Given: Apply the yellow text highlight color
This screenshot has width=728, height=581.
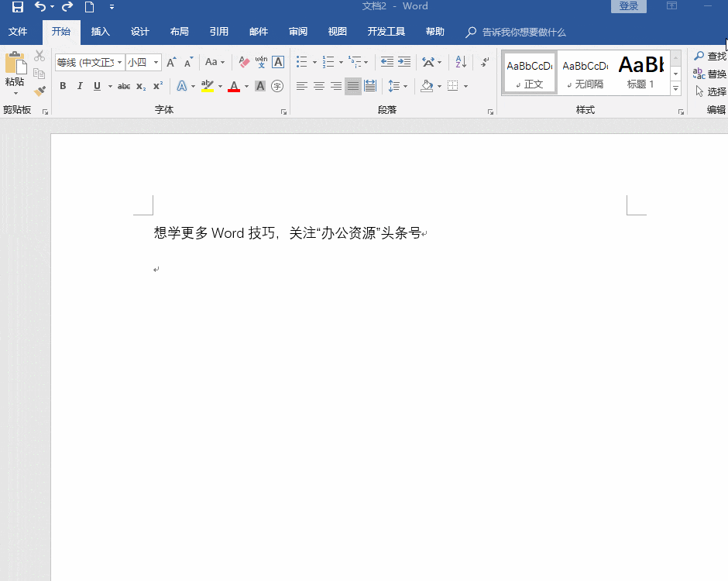Looking at the screenshot, I should point(207,86).
